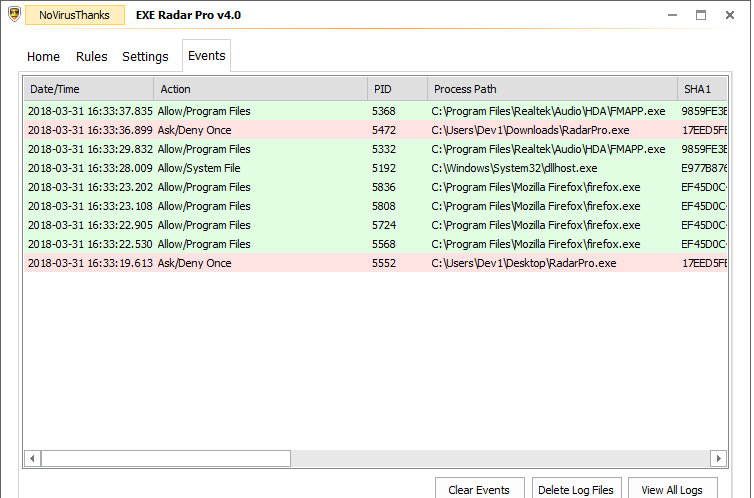Screen dimensions: 754x498
Task: Click SHA1 cell beginning E977B87
Action: point(704,168)
